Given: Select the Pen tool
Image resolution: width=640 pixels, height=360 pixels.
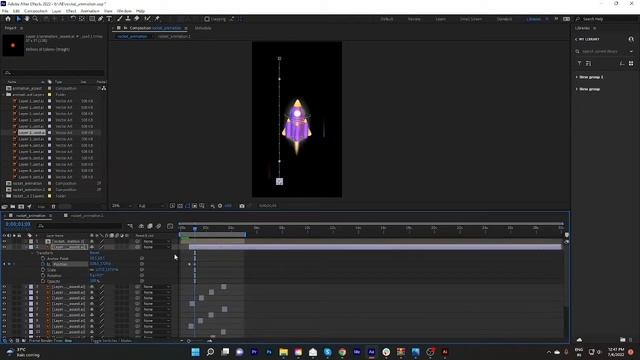Looking at the screenshot, I should point(100,19).
